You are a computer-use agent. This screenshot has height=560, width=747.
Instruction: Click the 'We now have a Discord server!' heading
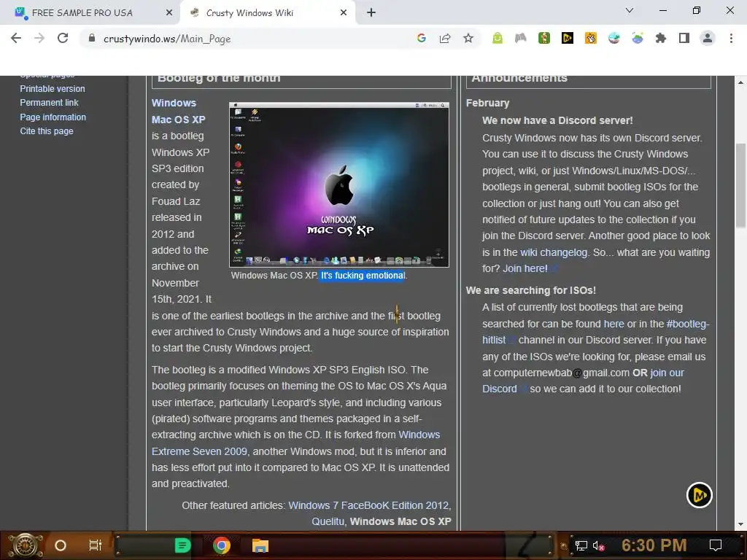coord(557,120)
